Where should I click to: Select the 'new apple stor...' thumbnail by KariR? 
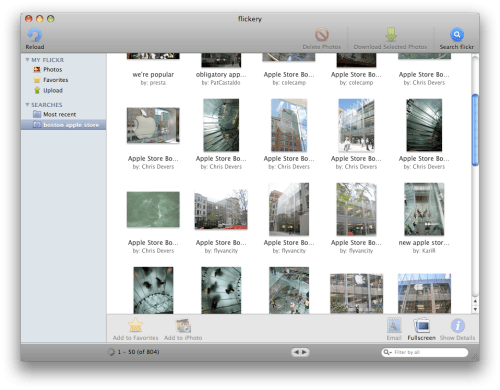[424, 209]
